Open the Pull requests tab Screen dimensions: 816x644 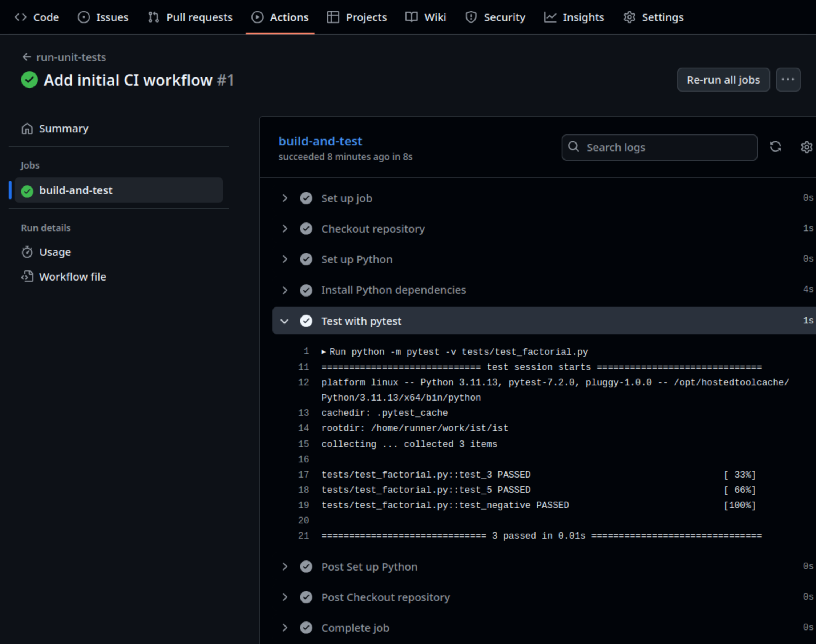point(190,17)
